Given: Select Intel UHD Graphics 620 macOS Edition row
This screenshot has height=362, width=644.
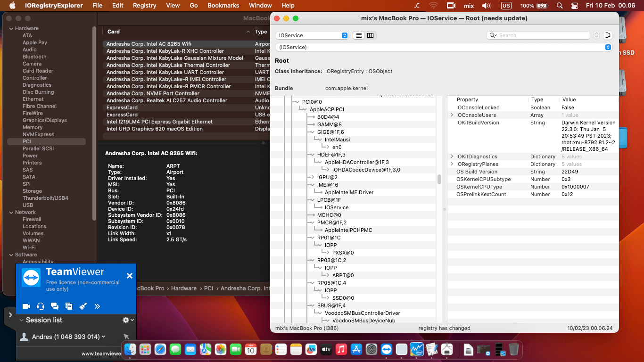Looking at the screenshot, I should 186,129.
